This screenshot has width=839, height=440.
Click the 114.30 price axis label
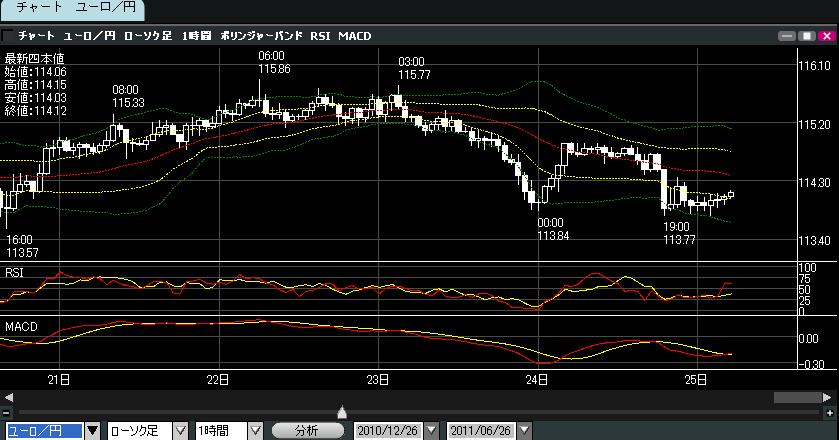[814, 183]
